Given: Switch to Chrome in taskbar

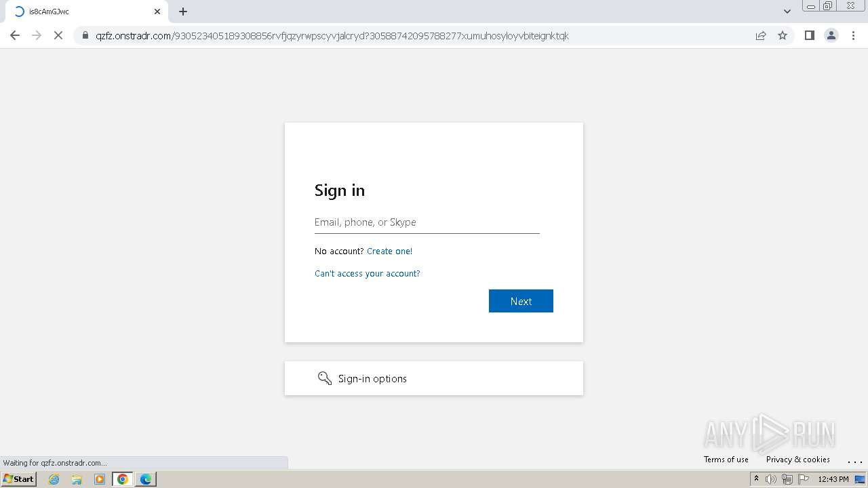Looking at the screenshot, I should [123, 479].
